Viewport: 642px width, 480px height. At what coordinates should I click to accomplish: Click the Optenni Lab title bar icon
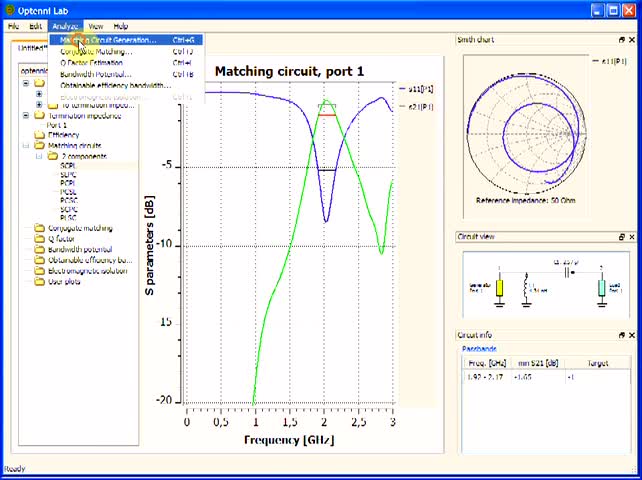click(x=10, y=10)
